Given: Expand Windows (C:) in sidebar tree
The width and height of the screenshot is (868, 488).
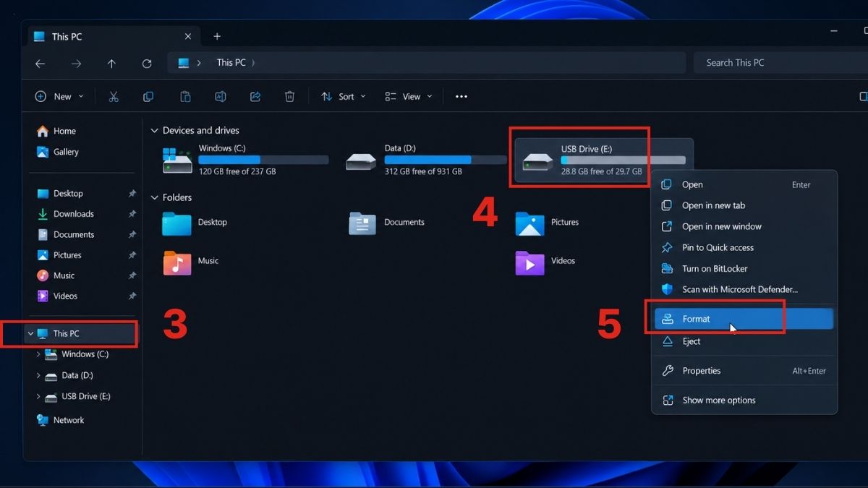Looking at the screenshot, I should tap(39, 354).
